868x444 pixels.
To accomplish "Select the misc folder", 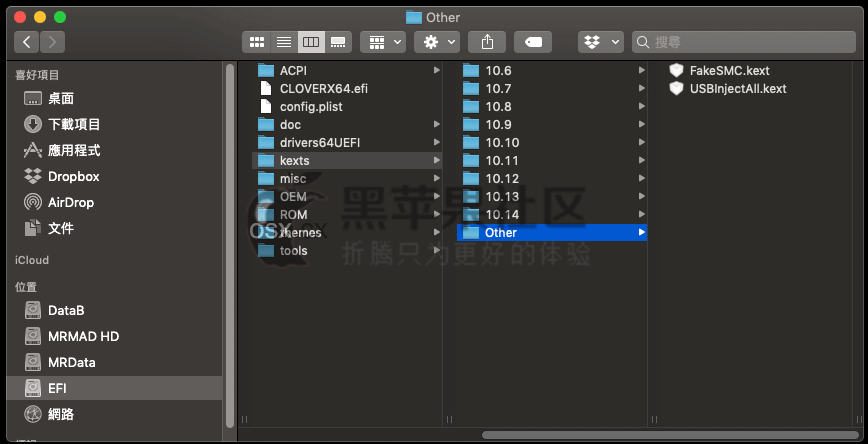I will click(347, 178).
